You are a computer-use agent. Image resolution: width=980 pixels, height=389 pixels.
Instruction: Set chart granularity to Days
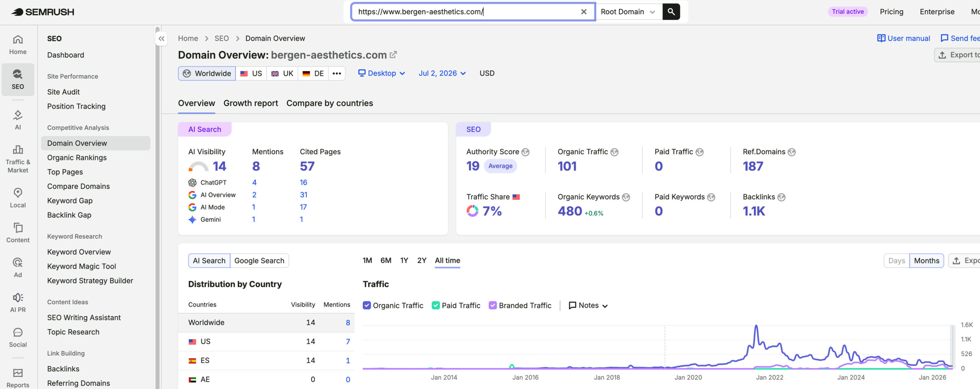pyautogui.click(x=897, y=261)
